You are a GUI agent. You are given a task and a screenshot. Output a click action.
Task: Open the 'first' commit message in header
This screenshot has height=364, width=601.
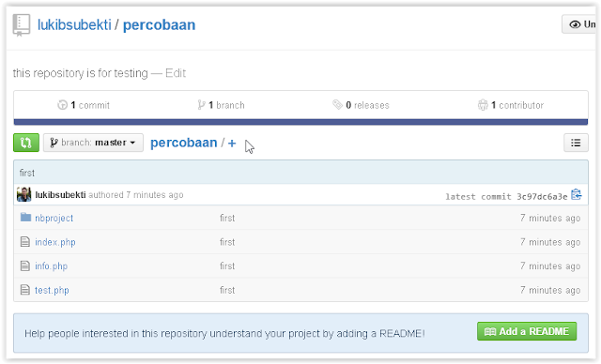[x=27, y=173]
